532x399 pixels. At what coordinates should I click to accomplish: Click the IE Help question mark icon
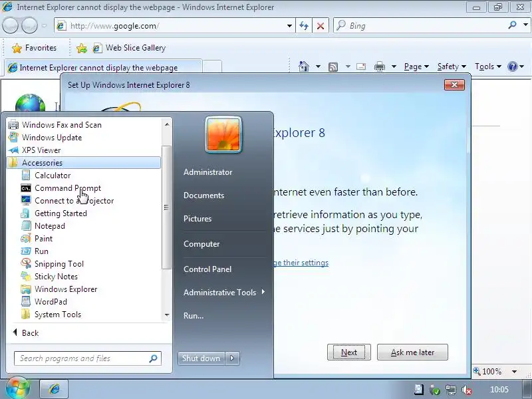tap(512, 66)
